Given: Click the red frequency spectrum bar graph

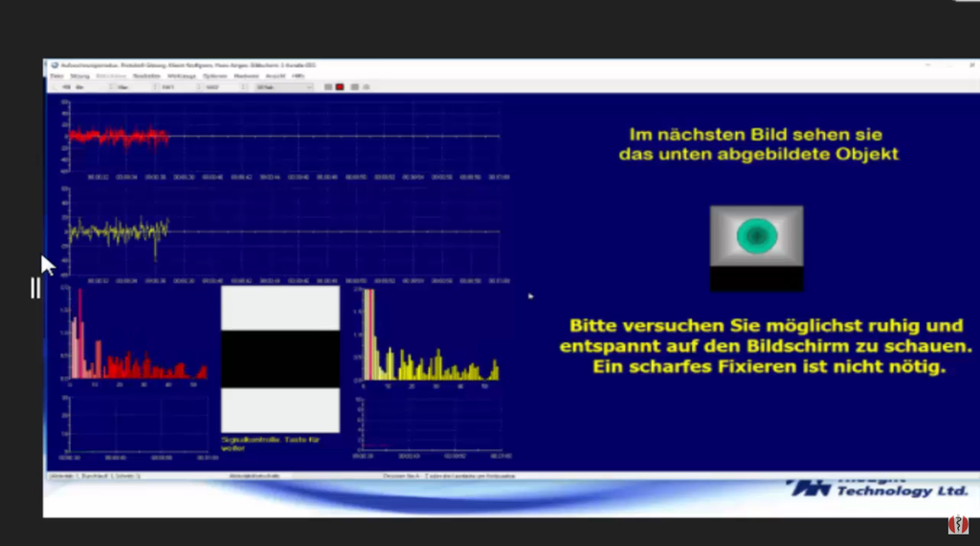Looking at the screenshot, I should tap(138, 336).
